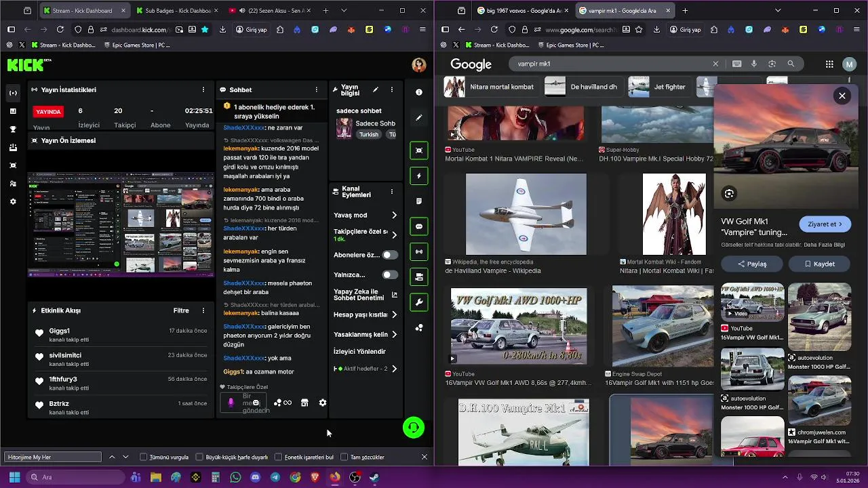Open Yayın İstatistikleri three-dot menu
The image size is (868, 488).
point(203,89)
